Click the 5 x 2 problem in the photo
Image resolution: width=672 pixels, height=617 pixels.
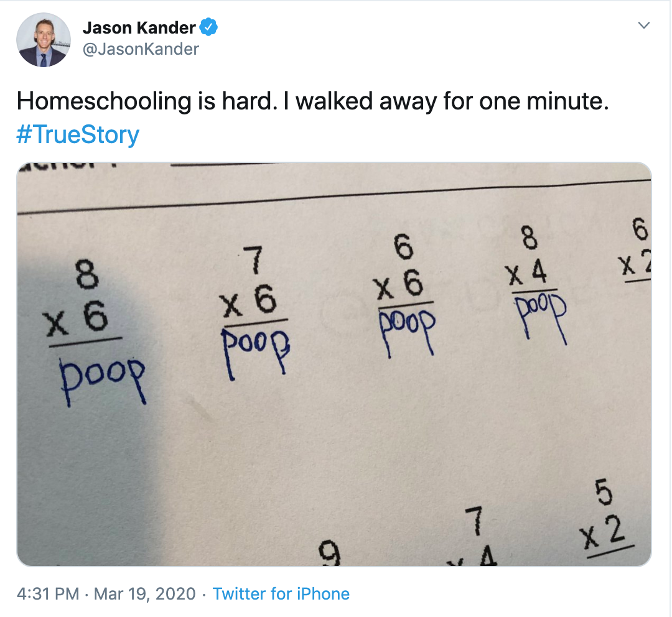tap(605, 519)
